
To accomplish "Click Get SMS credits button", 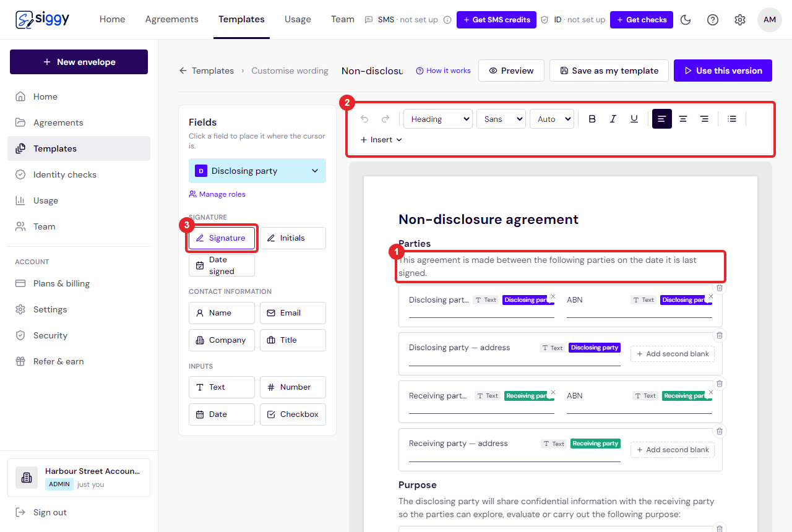I will 496,20.
